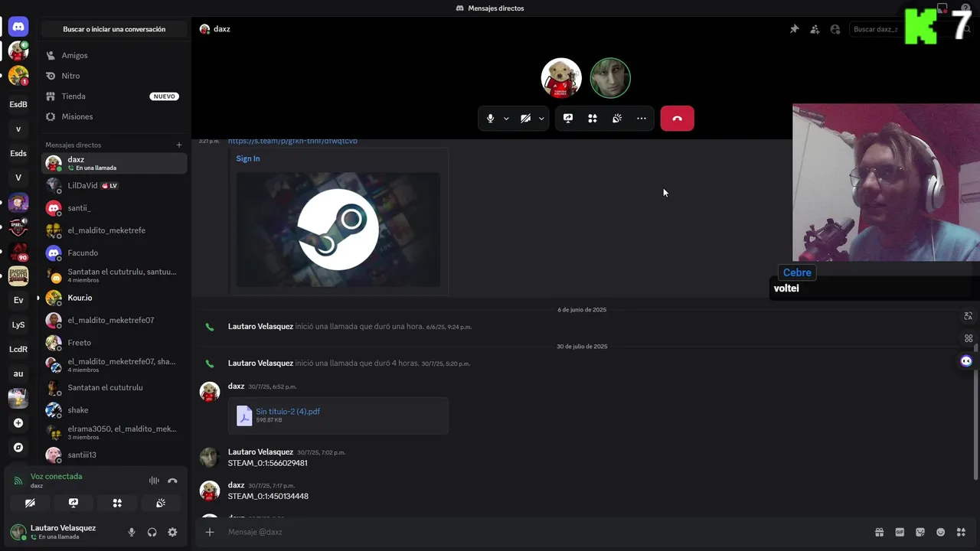Download Sin título-2 (4).pdf attachment
The width and height of the screenshot is (980, 551).
tap(288, 411)
